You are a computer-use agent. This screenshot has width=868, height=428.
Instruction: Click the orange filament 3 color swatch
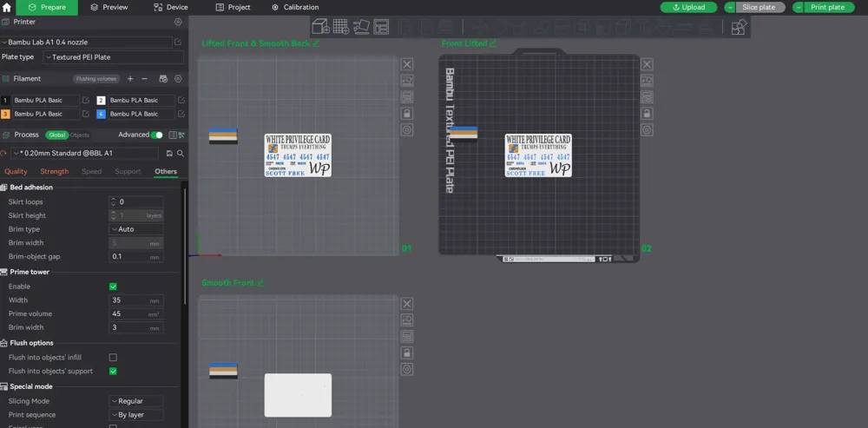6,114
